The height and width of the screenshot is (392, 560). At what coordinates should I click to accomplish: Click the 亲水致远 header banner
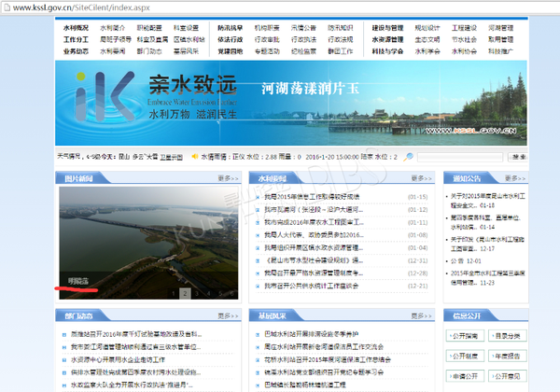click(291, 103)
